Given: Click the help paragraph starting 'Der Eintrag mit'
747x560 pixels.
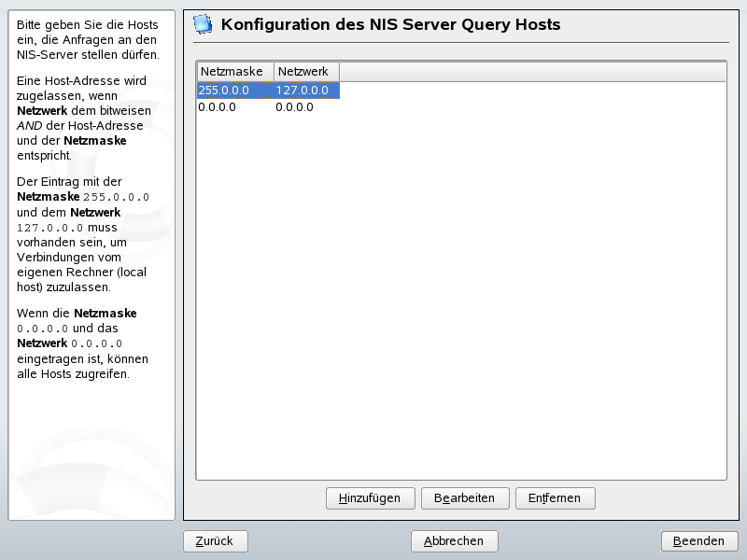Looking at the screenshot, I should pyautogui.click(x=84, y=233).
